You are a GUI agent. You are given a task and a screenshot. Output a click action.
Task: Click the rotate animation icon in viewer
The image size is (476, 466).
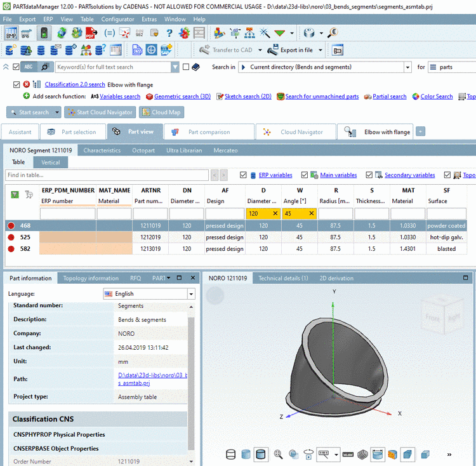click(x=308, y=455)
